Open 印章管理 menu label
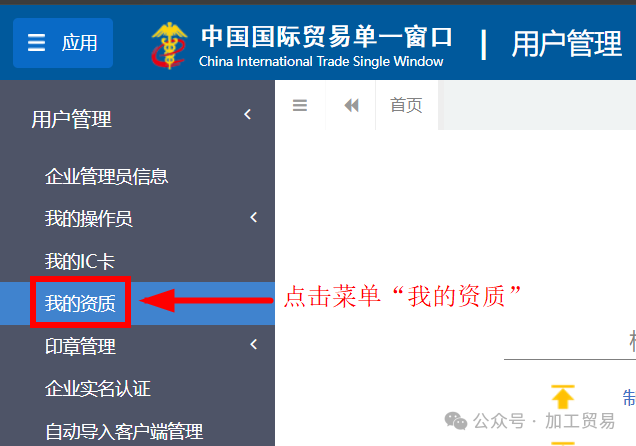636x446 pixels. pos(80,346)
